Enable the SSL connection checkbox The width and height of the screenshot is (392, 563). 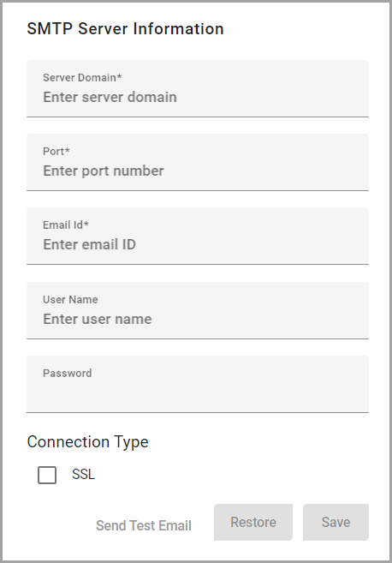point(47,475)
